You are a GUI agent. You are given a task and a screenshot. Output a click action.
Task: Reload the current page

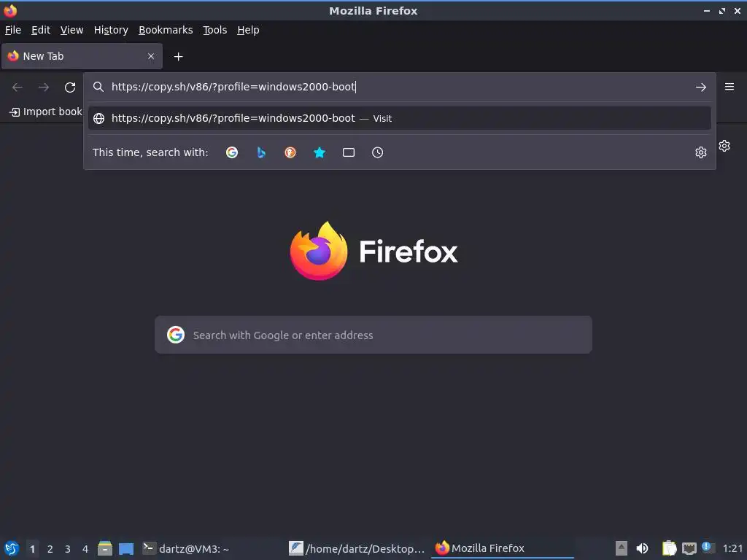pyautogui.click(x=70, y=87)
